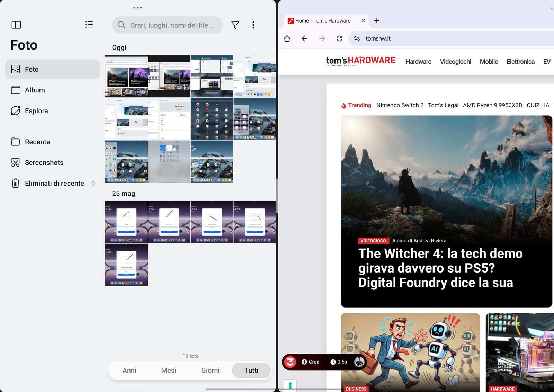This screenshot has width=554, height=392.
Task: Click the green icon at page bottom left
Action: (x=290, y=386)
